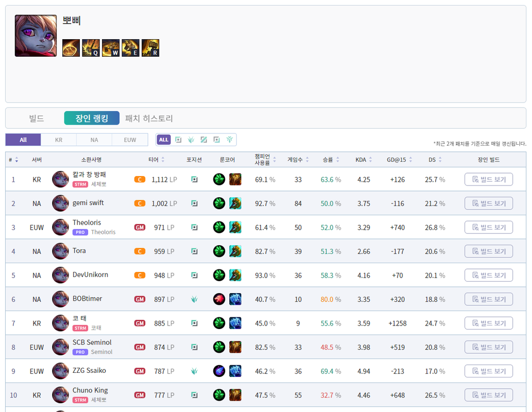The height and width of the screenshot is (412, 532).
Task: Click Grandmaster badge in Chuno King row
Action: [x=140, y=395]
